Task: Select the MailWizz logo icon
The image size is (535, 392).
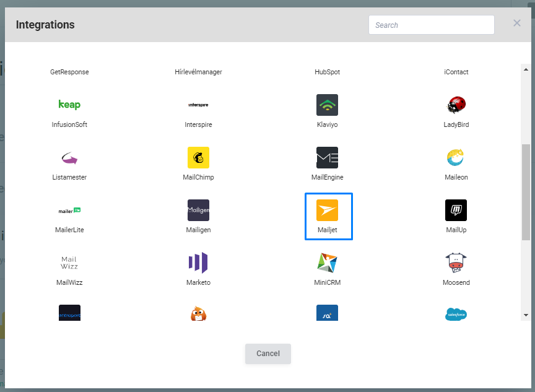Action: [x=69, y=263]
